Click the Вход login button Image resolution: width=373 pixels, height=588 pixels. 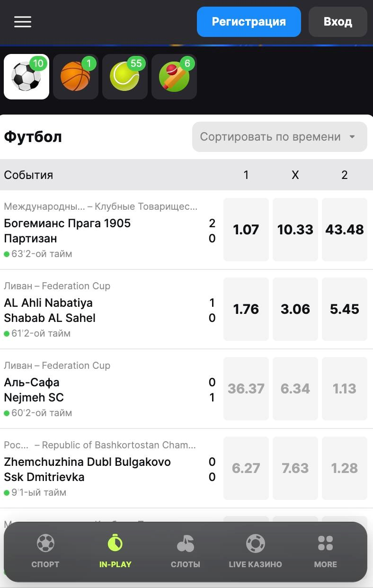[338, 22]
